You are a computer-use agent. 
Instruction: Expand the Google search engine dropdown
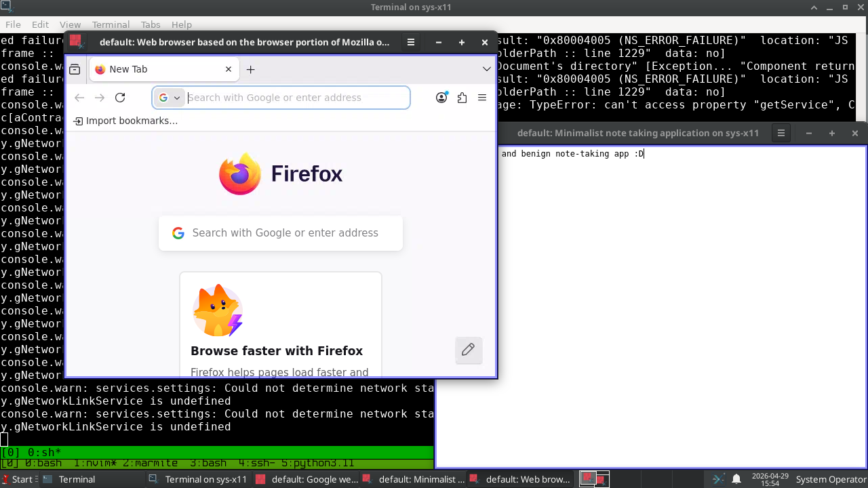click(170, 98)
